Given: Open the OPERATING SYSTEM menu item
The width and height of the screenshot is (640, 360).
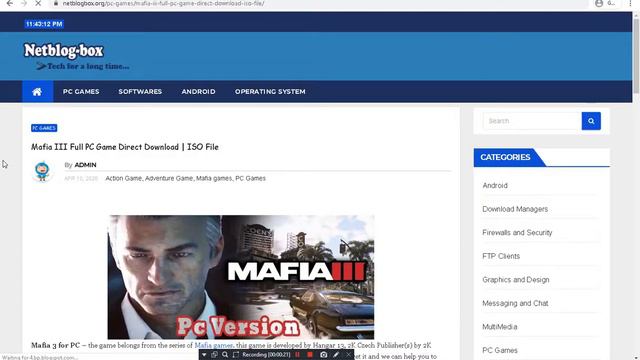Looking at the screenshot, I should 270,91.
